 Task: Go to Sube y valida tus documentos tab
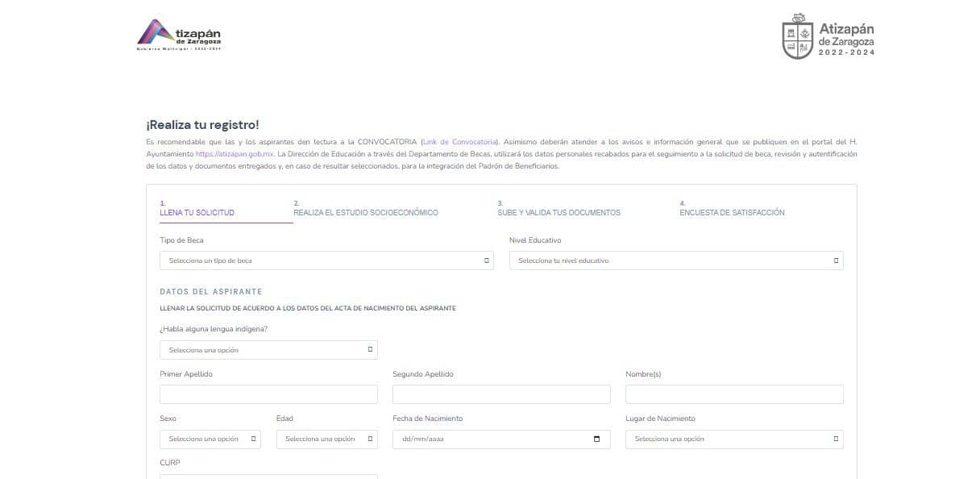[x=559, y=209]
